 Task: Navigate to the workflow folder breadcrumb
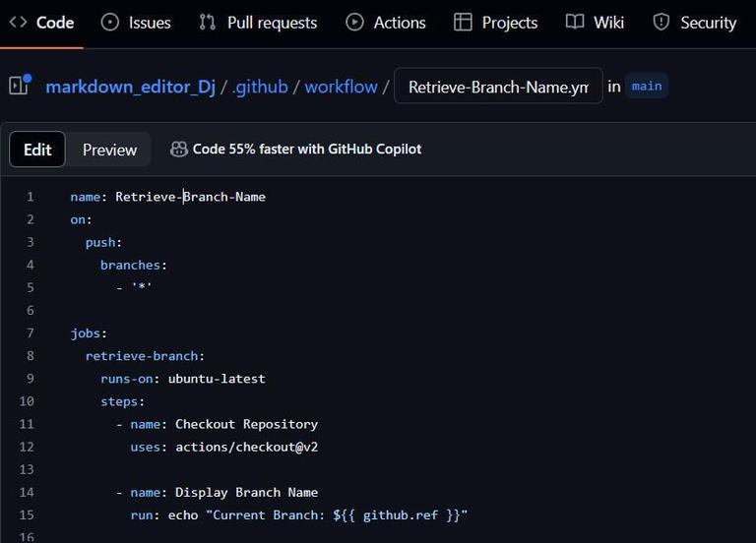341,87
